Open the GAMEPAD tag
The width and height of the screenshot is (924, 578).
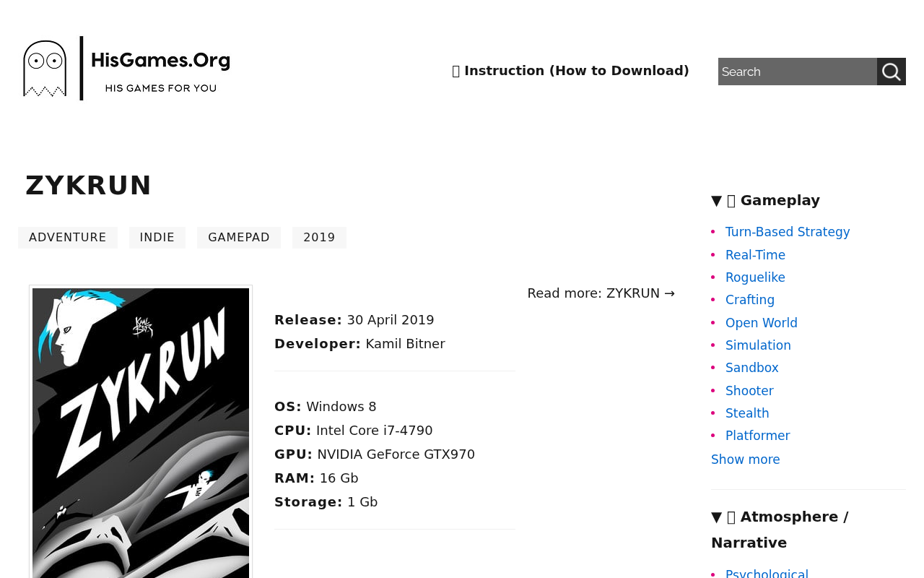point(239,238)
